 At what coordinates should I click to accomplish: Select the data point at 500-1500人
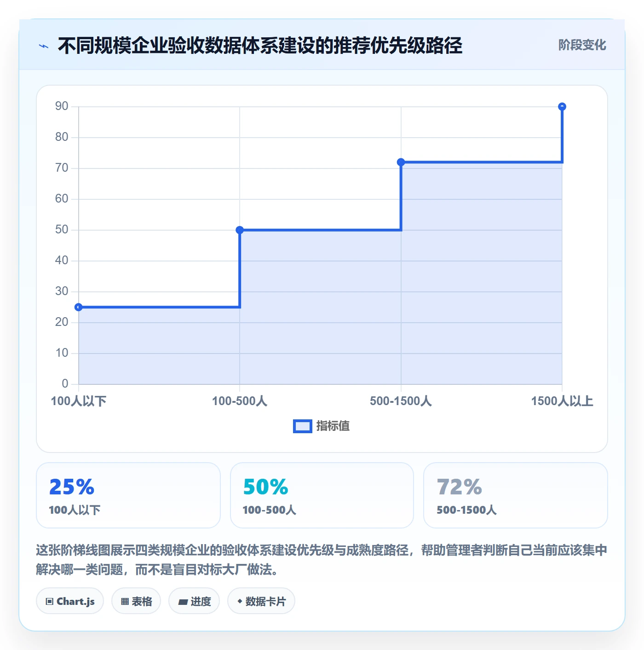pos(401,162)
